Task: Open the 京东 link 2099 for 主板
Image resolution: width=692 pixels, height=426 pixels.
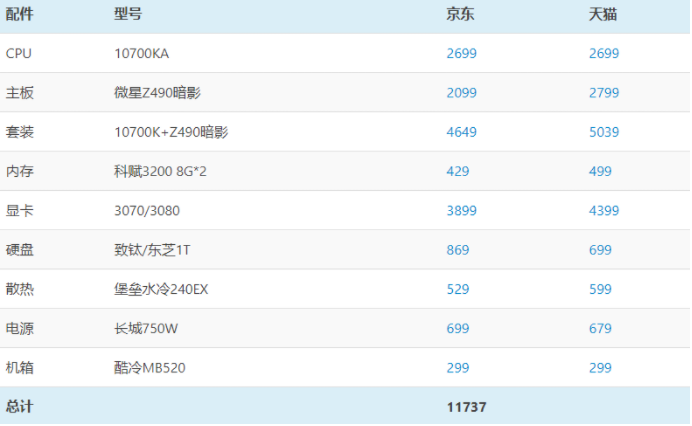Action: pyautogui.click(x=461, y=93)
